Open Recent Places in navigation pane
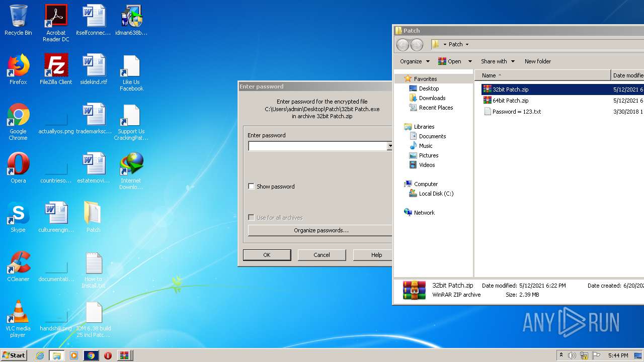 [x=431, y=108]
